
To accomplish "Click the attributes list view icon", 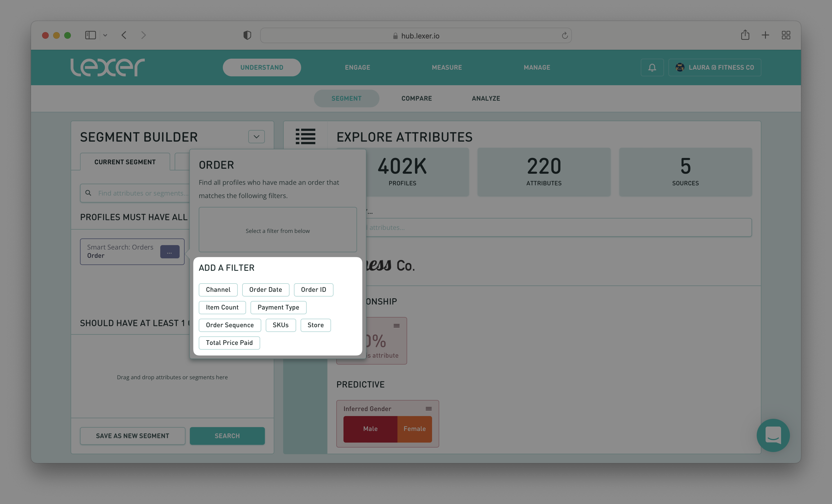I will (x=305, y=136).
